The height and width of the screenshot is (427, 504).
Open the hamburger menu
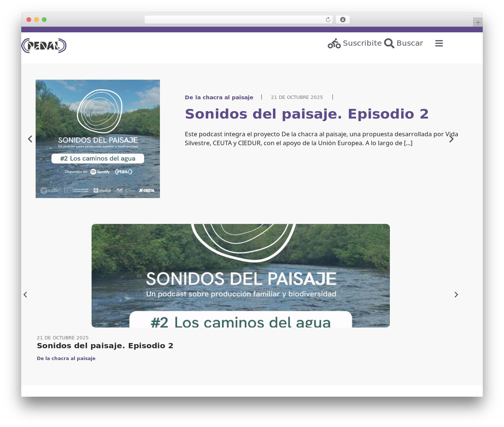tap(439, 43)
